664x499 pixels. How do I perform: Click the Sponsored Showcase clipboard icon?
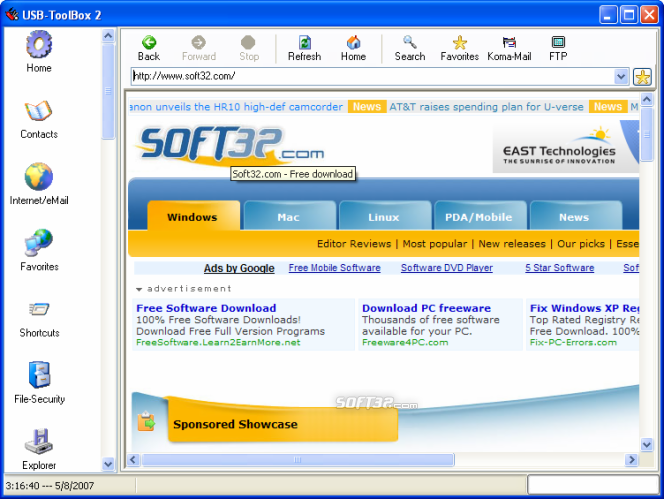click(x=146, y=421)
